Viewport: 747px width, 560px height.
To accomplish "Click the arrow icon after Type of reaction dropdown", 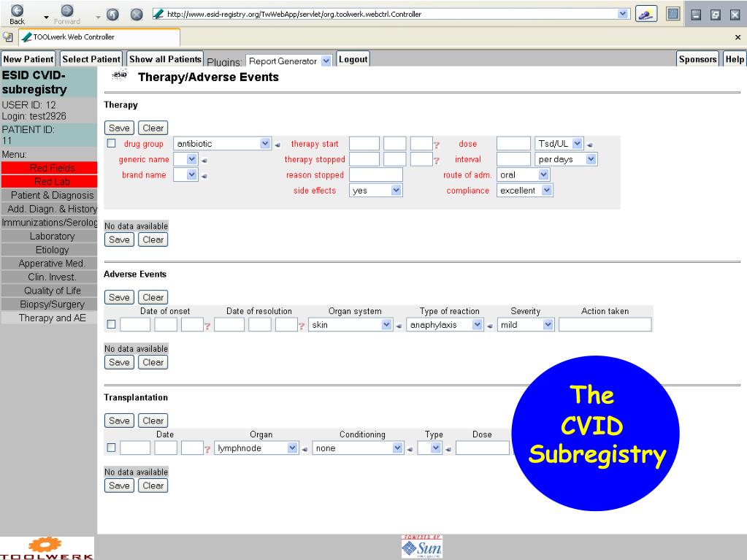I will click(x=489, y=326).
